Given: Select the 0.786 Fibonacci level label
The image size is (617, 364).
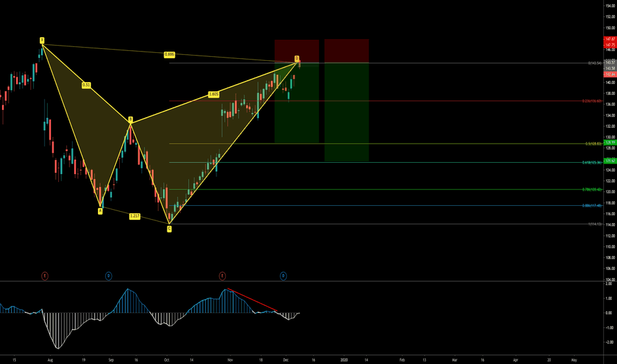Looking at the screenshot, I should pos(593,190).
